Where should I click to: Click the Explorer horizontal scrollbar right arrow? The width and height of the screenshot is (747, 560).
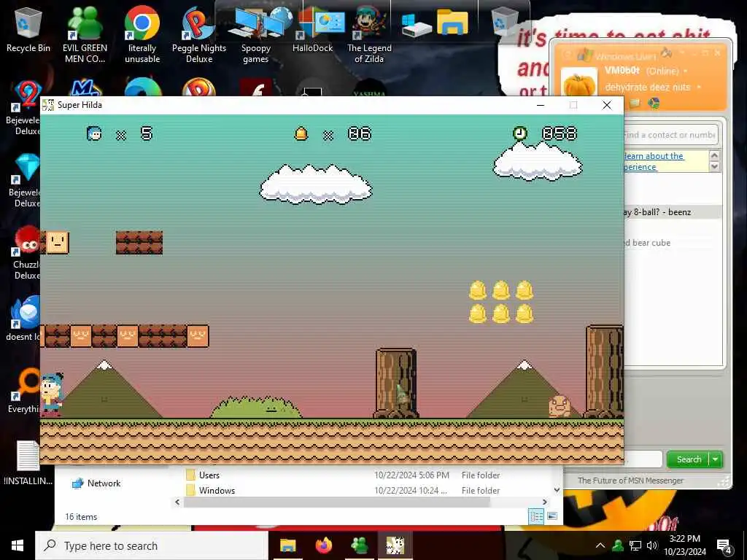pyautogui.click(x=544, y=502)
